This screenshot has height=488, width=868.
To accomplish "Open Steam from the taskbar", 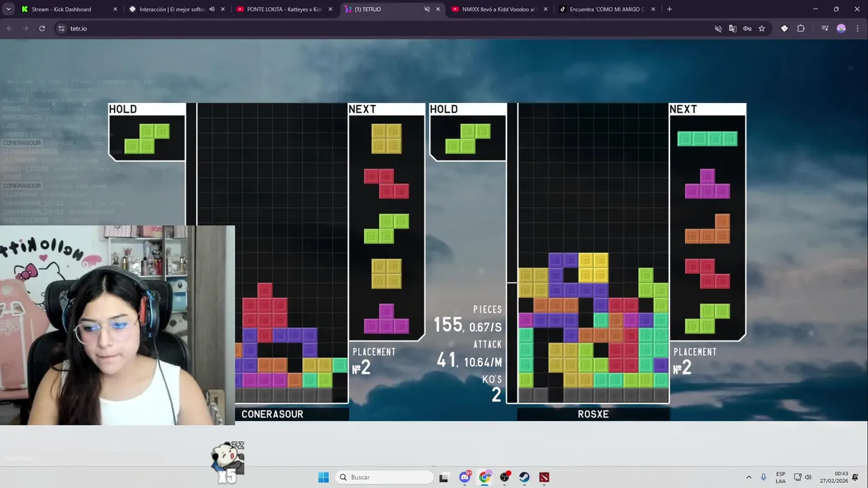I will (524, 477).
